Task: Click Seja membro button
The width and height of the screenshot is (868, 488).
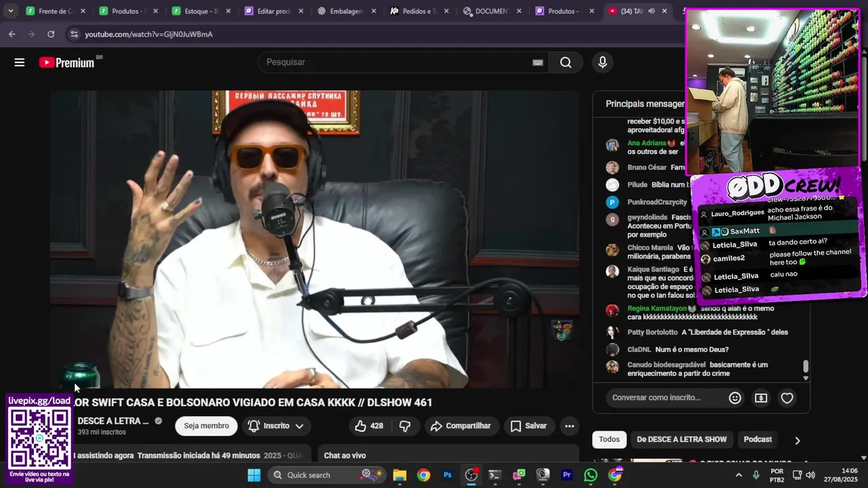Action: click(206, 426)
